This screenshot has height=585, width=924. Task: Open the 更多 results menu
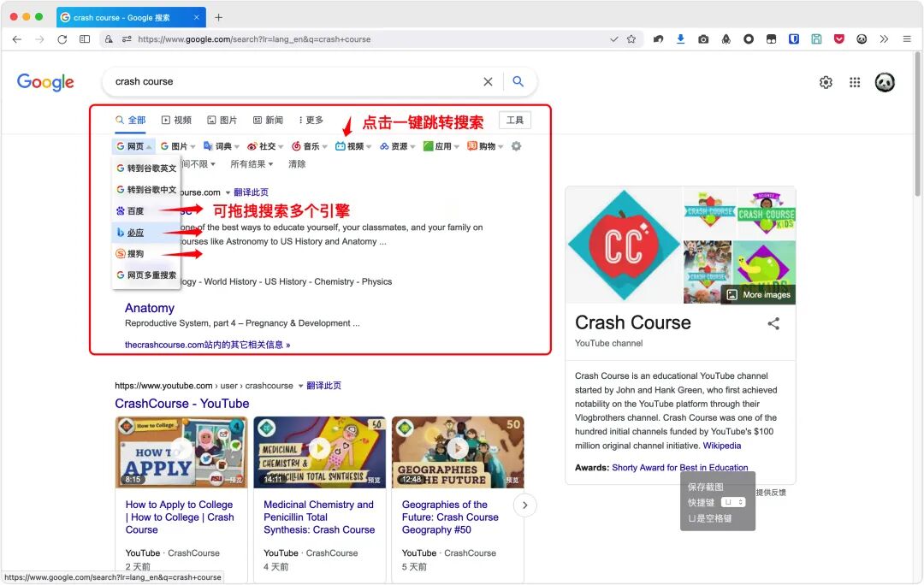311,121
